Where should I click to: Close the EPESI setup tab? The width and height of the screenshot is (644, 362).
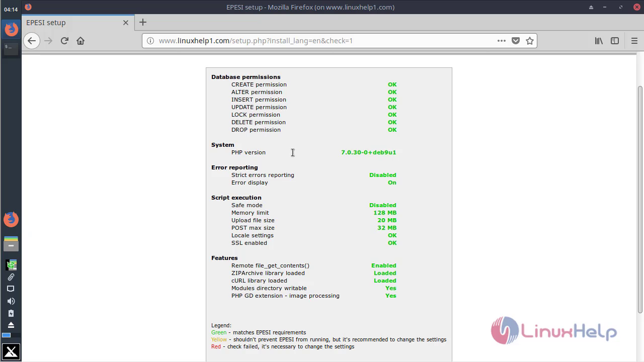pos(126,23)
